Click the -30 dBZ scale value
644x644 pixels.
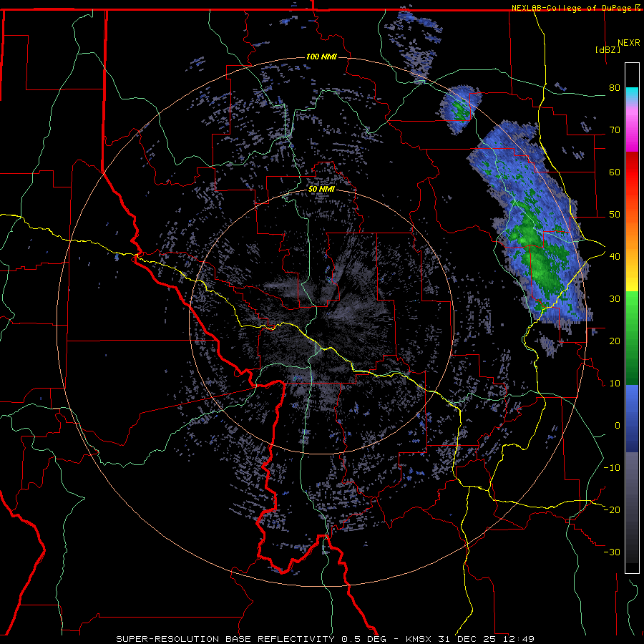click(612, 552)
